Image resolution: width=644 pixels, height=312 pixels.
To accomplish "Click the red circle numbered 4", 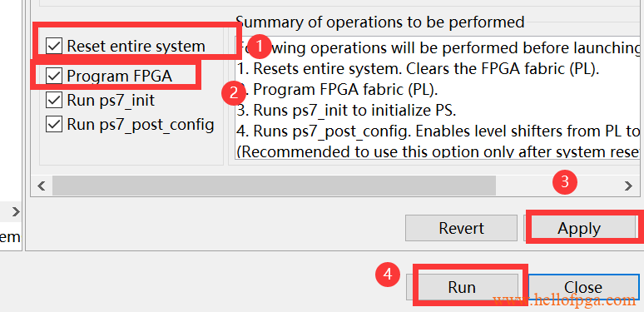I will click(388, 275).
